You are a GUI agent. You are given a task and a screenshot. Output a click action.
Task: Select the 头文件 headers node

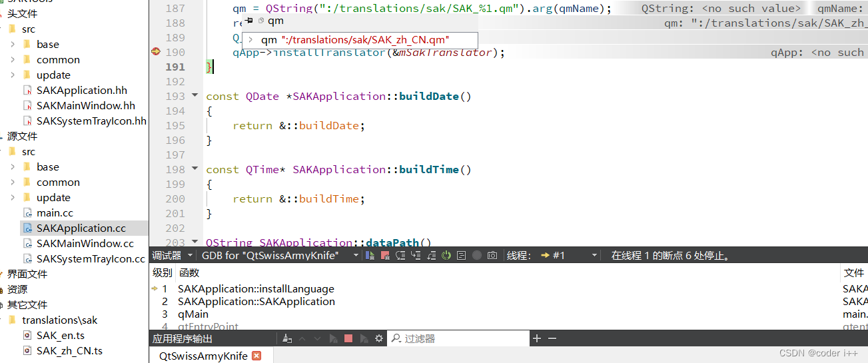pos(22,13)
